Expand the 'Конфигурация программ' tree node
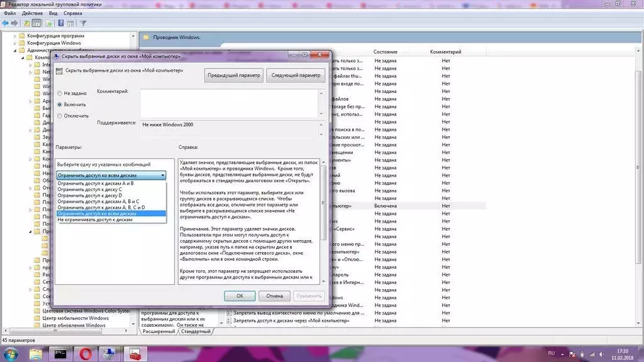Image resolution: width=644 pixels, height=362 pixels. pyautogui.click(x=15, y=36)
